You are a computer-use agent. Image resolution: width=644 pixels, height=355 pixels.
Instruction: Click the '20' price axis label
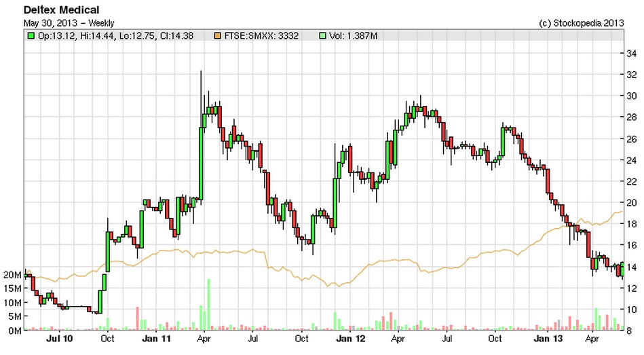click(x=631, y=202)
